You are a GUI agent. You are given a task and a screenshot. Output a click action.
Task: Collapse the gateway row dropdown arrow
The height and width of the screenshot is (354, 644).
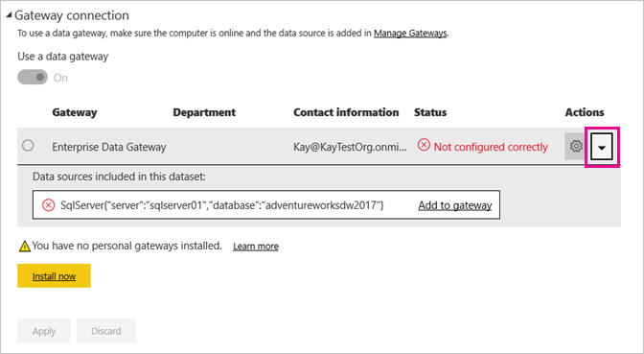[602, 147]
